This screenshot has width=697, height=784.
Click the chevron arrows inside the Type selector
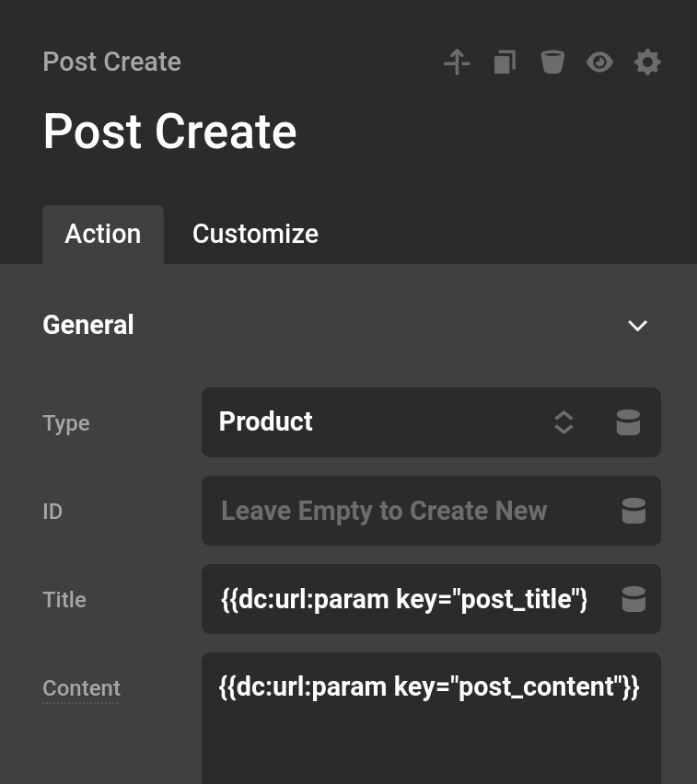[x=563, y=422]
